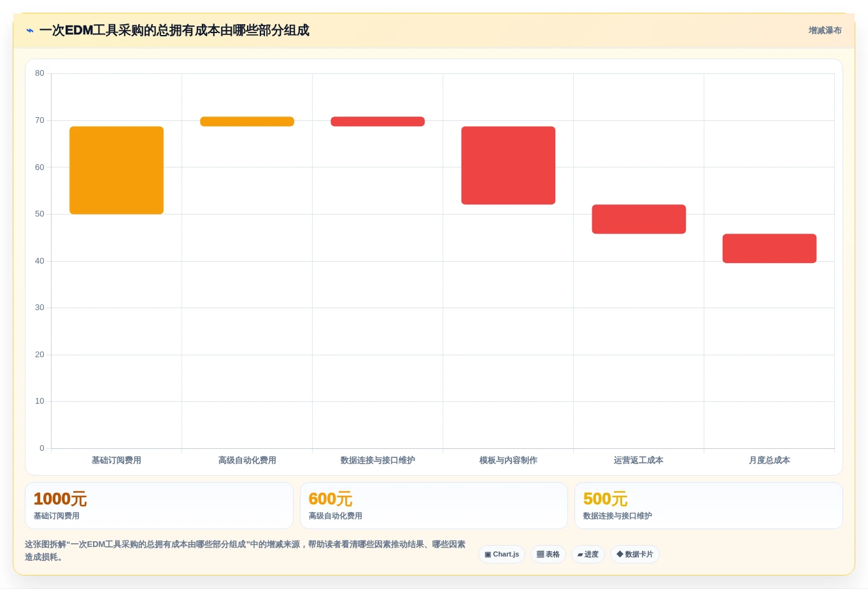Click the x-axis label 基础订阅费用
The image size is (868, 589).
pos(117,460)
